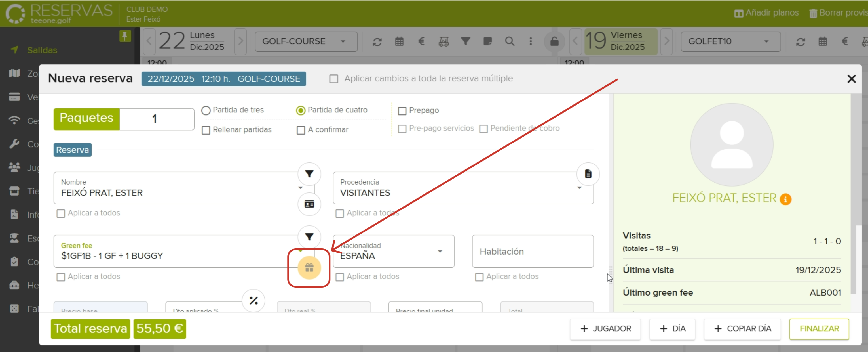
Task: Select the Reserva tab label
Action: pyautogui.click(x=72, y=150)
